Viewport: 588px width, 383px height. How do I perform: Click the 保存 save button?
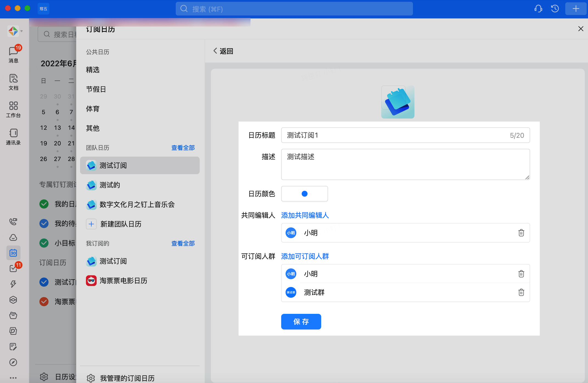point(301,321)
